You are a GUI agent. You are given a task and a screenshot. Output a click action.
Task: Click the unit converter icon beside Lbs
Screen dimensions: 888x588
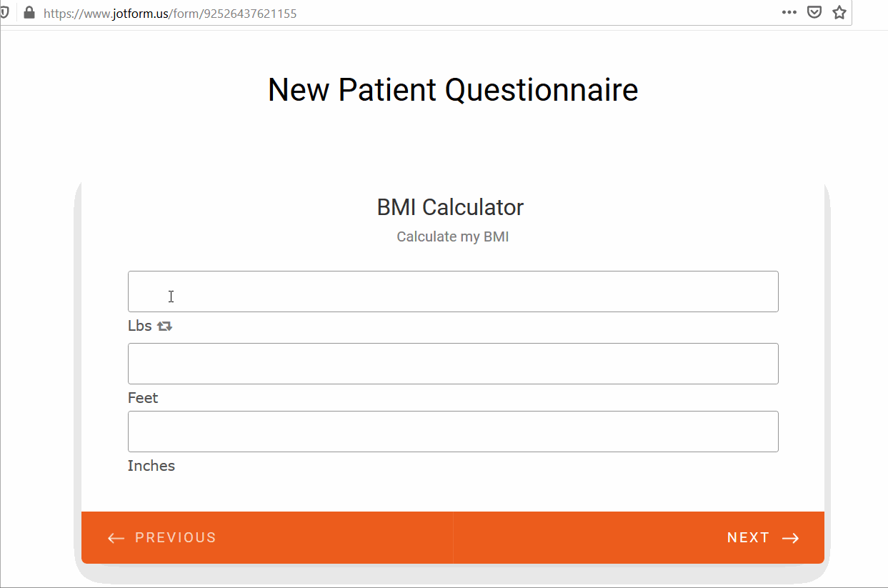point(165,325)
